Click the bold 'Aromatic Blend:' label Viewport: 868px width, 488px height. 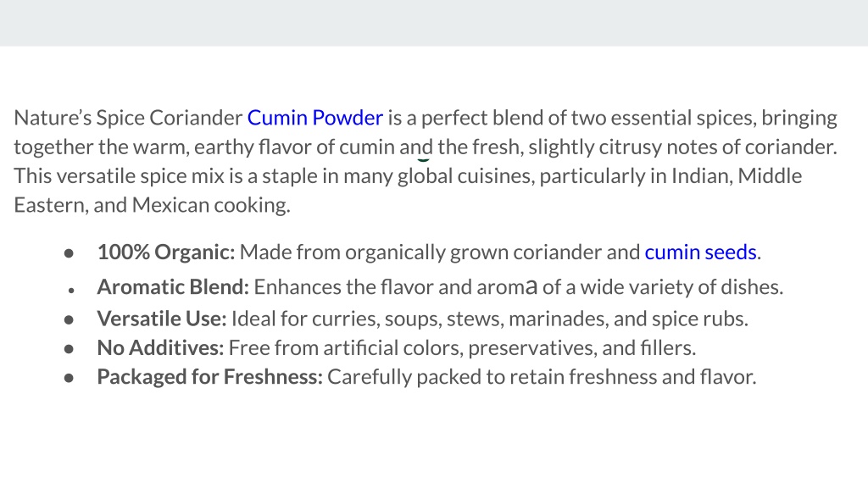(x=173, y=287)
